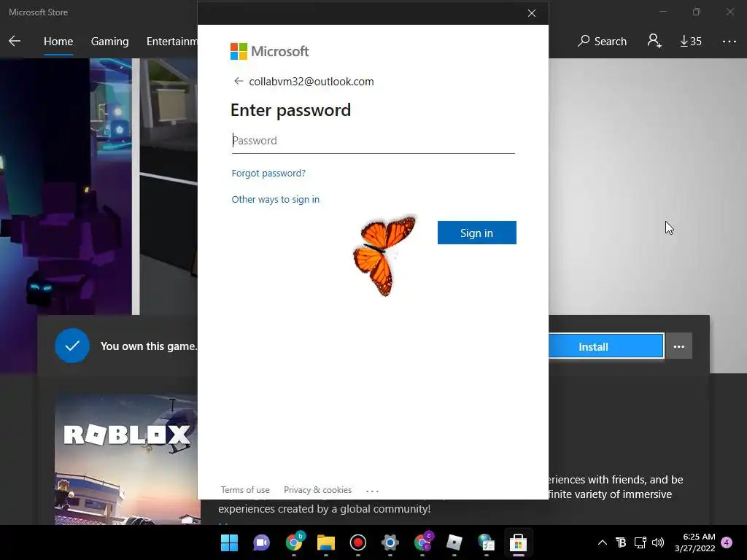747x560 pixels.
Task: Open more options next to Install
Action: 678,346
